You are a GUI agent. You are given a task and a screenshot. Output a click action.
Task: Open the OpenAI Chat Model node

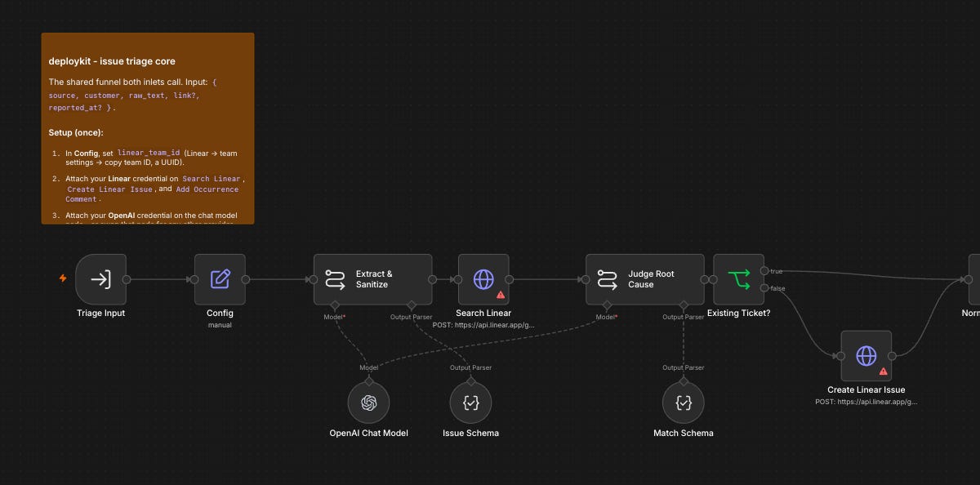pyautogui.click(x=368, y=403)
